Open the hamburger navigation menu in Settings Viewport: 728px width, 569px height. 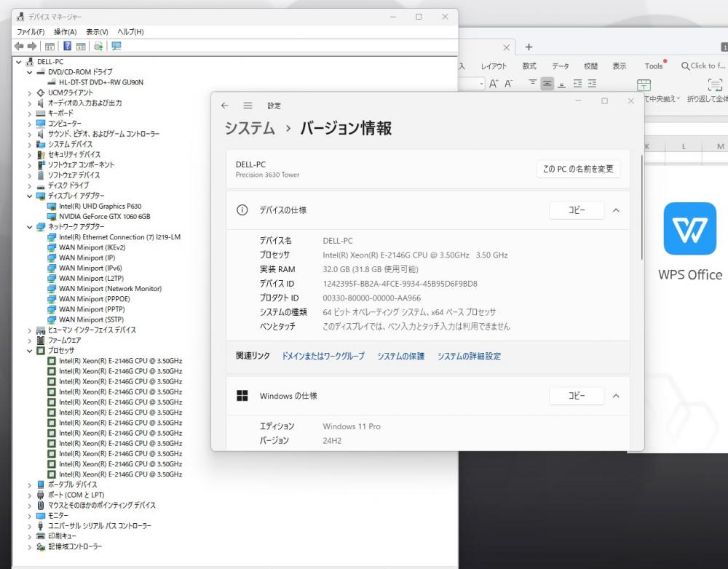(248, 106)
